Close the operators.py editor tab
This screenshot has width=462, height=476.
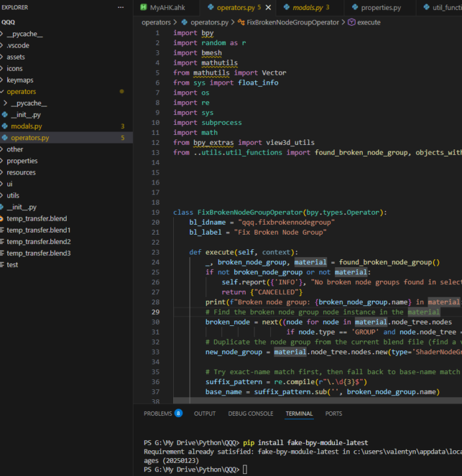(268, 7)
